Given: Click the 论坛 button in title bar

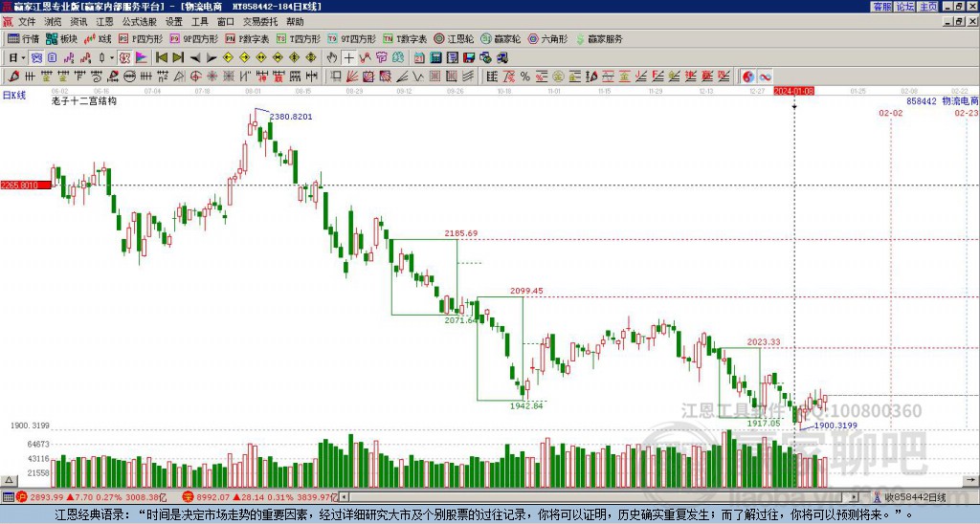Looking at the screenshot, I should click(905, 7).
